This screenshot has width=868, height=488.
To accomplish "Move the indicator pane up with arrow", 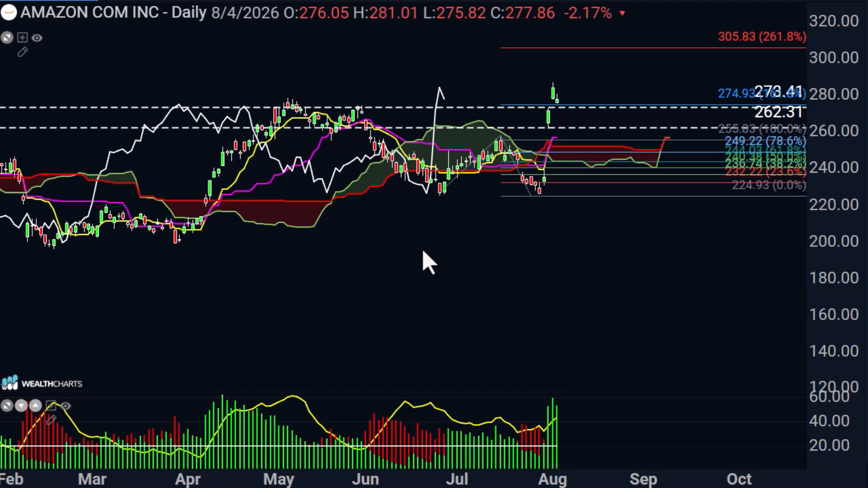I will [35, 406].
